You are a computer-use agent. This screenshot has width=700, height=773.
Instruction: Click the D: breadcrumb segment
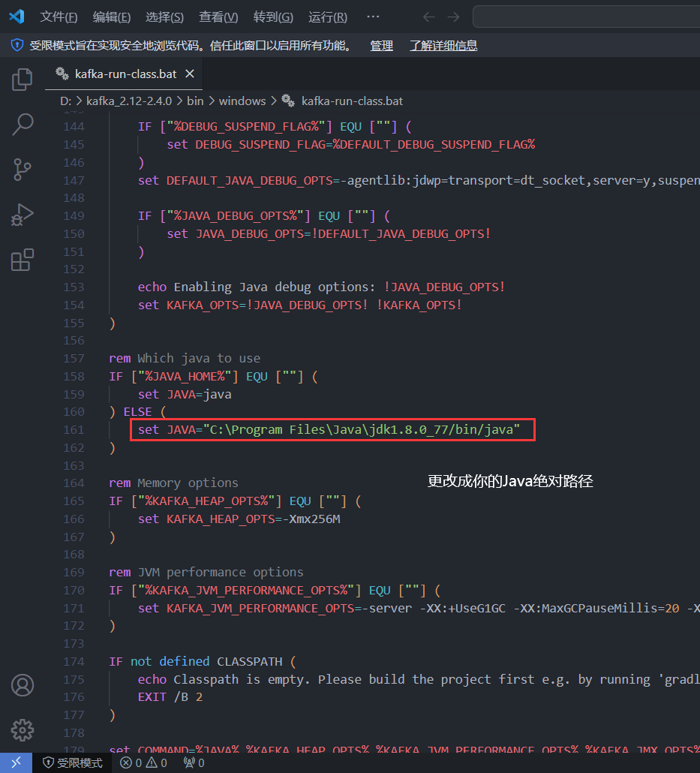tap(66, 101)
